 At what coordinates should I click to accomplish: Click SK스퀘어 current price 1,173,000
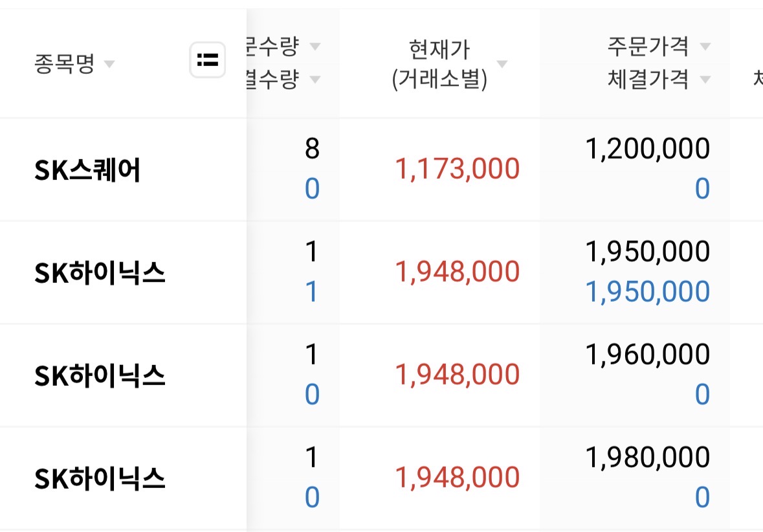(x=457, y=169)
